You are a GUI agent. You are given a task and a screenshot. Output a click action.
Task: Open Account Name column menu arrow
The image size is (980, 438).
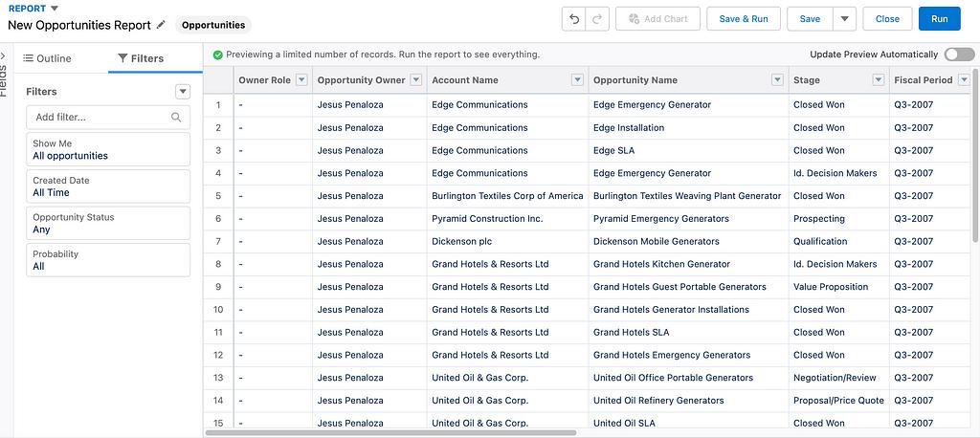pyautogui.click(x=577, y=80)
